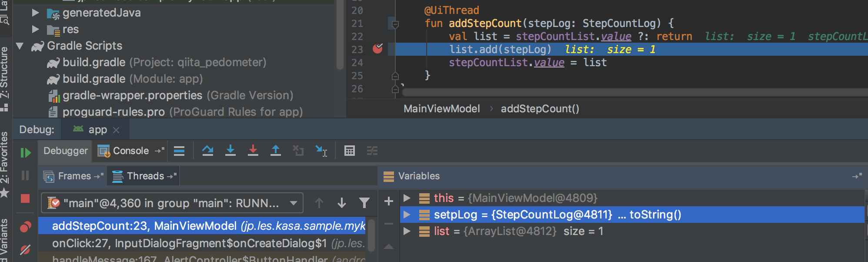Select onClick:27 InputDialogFragment stack frame
The width and height of the screenshot is (868, 262).
click(202, 243)
